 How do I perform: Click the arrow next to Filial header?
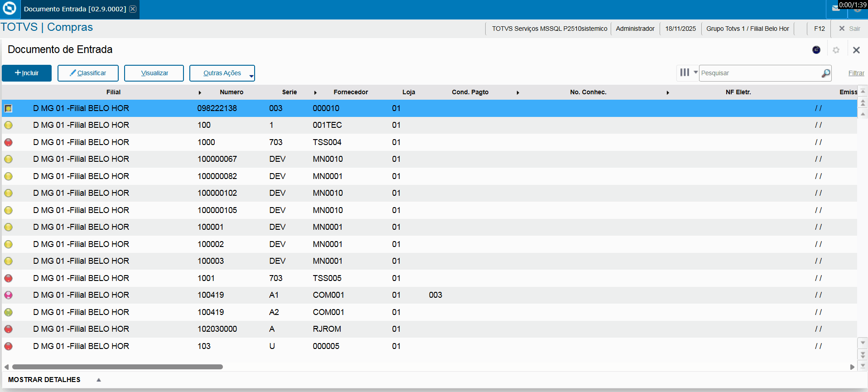tap(200, 92)
